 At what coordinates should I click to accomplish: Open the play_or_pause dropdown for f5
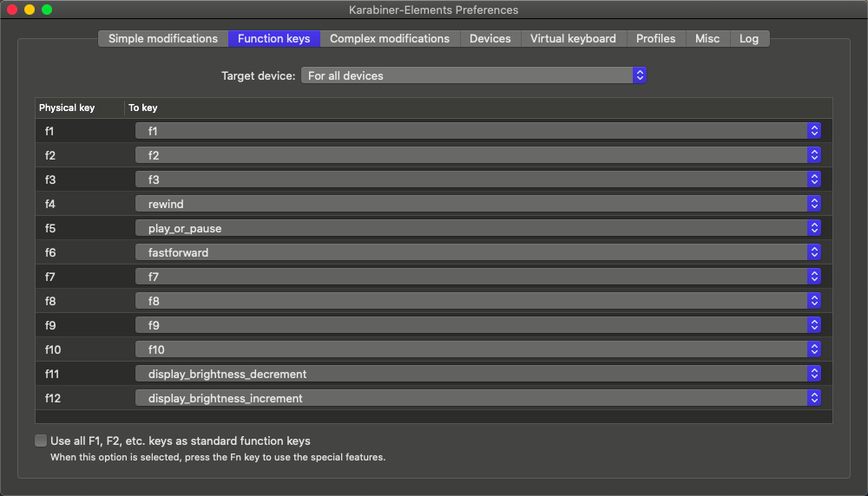coord(477,228)
